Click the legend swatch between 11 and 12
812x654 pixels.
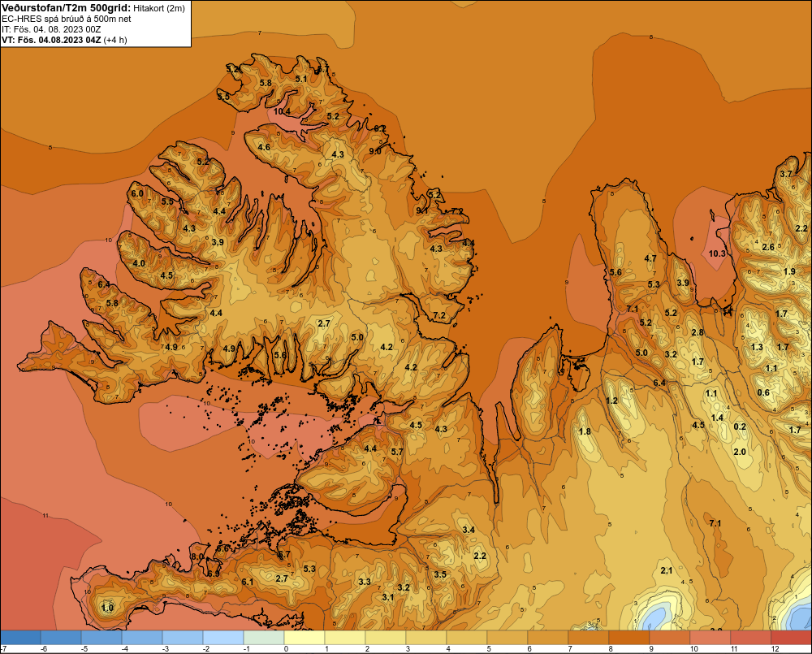pos(751,638)
